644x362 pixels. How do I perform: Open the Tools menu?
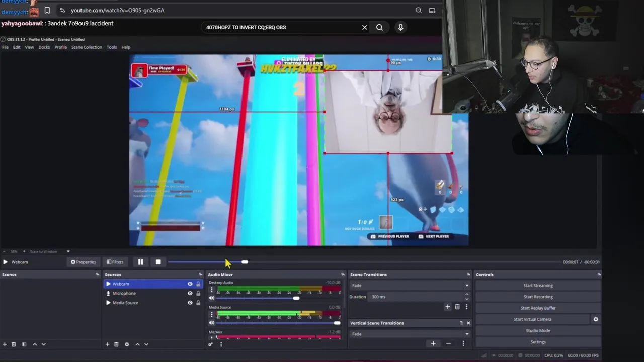tap(112, 47)
